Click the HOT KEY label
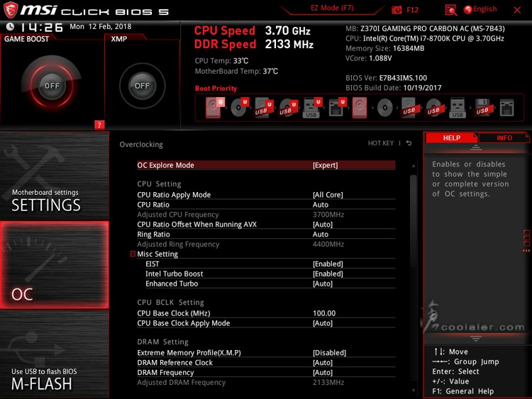 381,143
